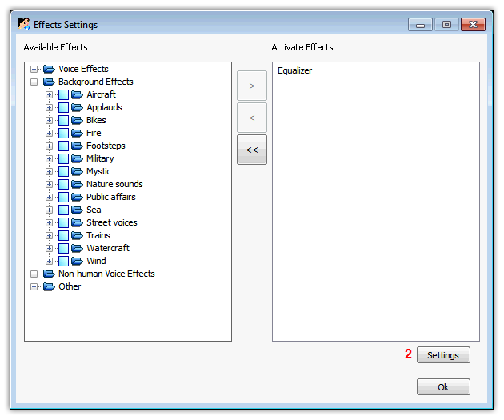Click the remove effect < button
Screen dimensions: 504x420
(252, 118)
